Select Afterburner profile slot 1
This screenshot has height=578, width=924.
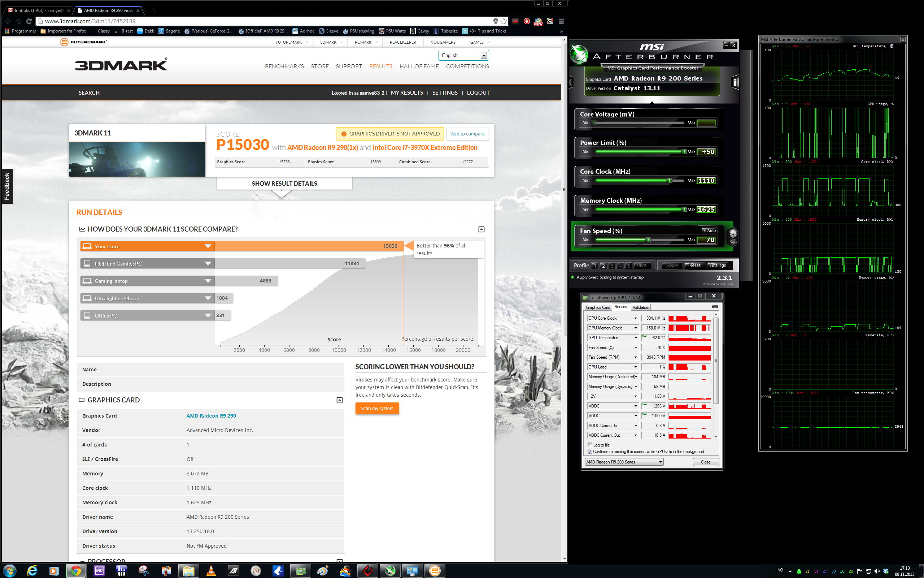tap(594, 265)
